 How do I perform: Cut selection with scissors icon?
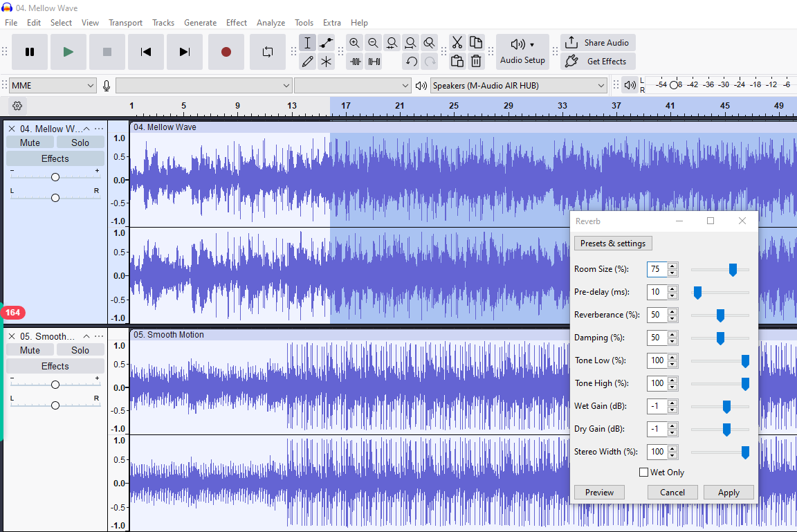[x=457, y=43]
